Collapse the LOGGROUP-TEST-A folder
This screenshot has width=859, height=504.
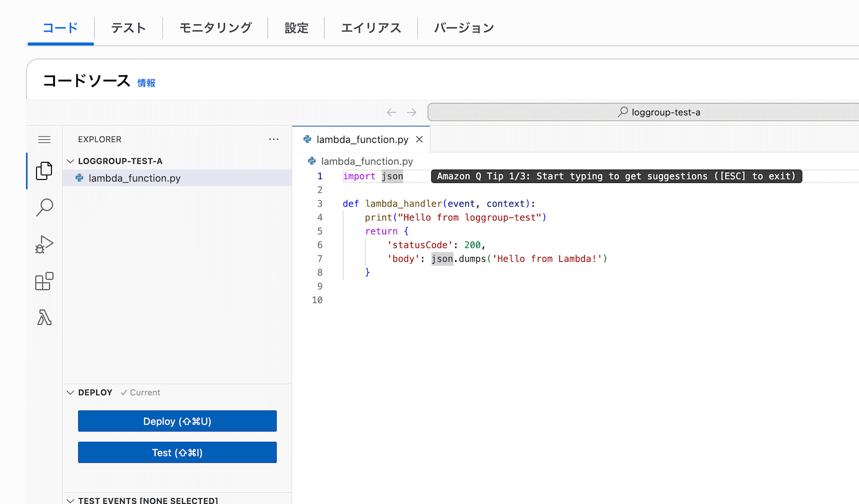[x=70, y=161]
